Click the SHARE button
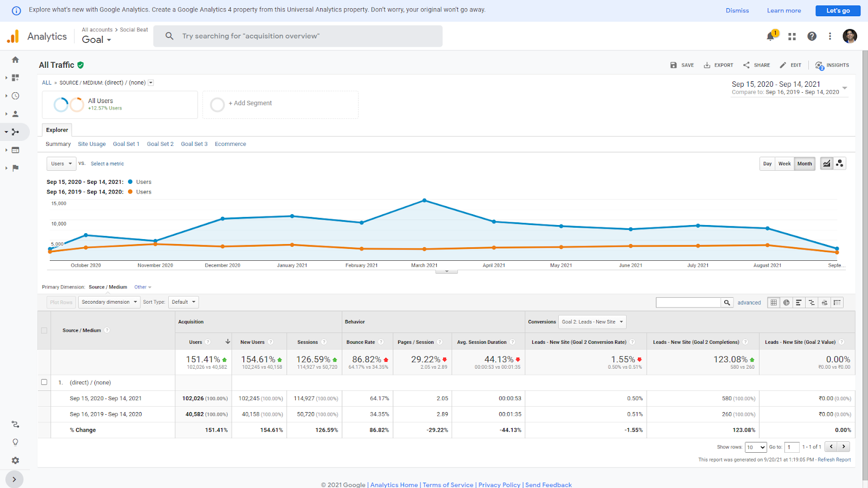 click(756, 65)
